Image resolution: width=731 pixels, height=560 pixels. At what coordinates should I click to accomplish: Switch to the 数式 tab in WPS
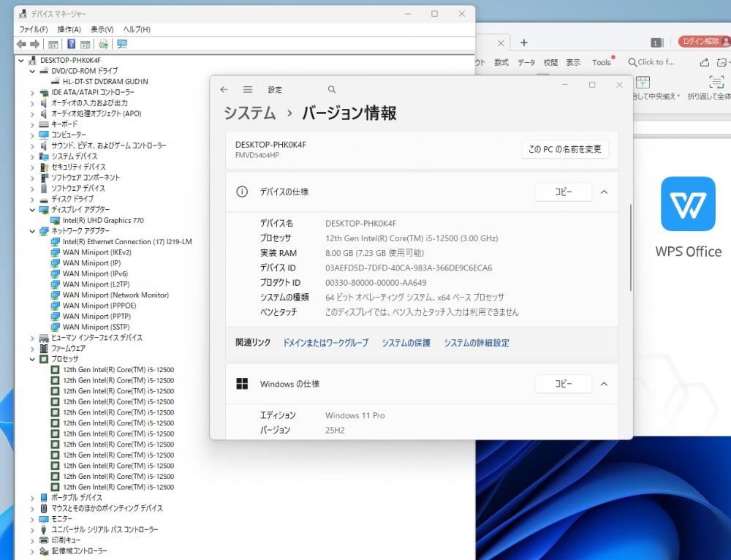501,62
